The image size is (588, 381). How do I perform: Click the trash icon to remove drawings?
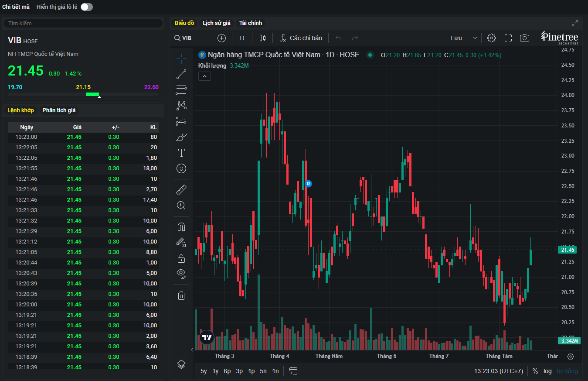click(181, 295)
